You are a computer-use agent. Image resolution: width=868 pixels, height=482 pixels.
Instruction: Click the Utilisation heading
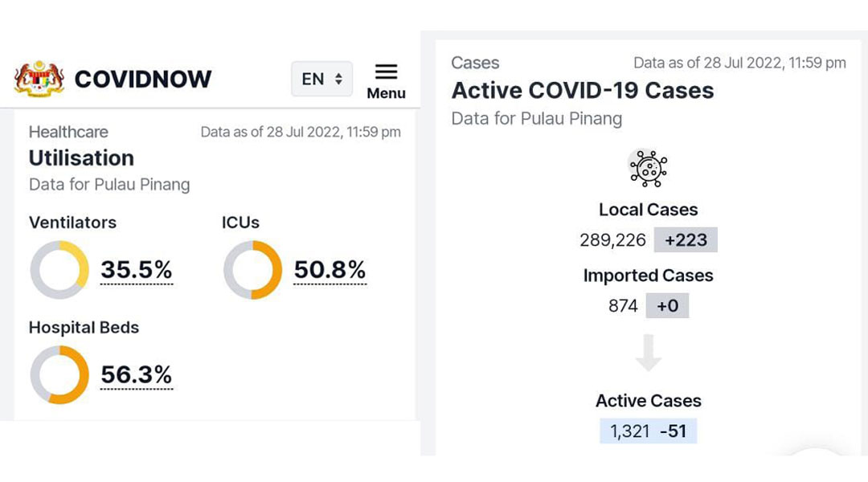81,158
